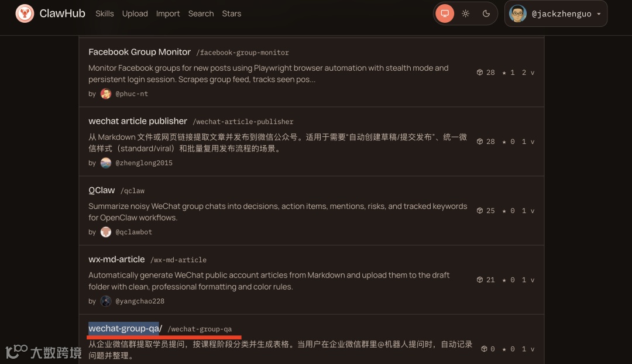This screenshot has width=632, height=364.
Task: Open the QClaw skill title
Action: [x=102, y=190]
